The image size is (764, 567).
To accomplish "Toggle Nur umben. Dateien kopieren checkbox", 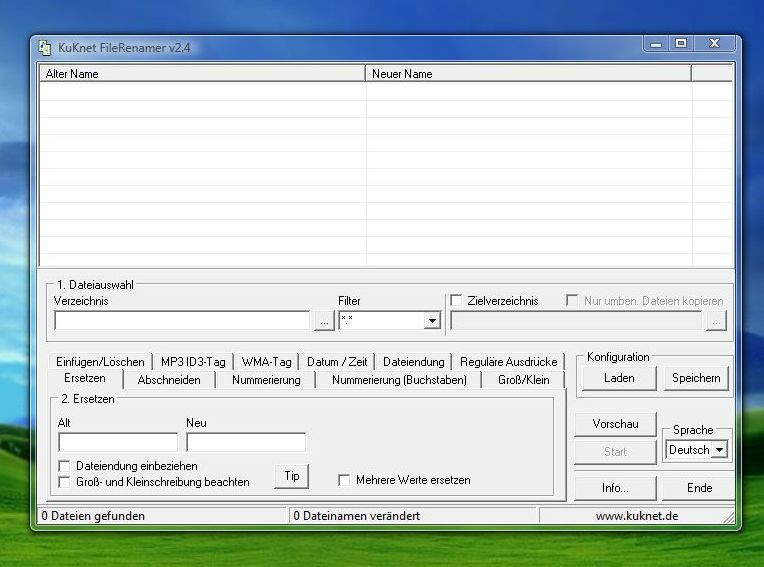I will click(x=572, y=300).
